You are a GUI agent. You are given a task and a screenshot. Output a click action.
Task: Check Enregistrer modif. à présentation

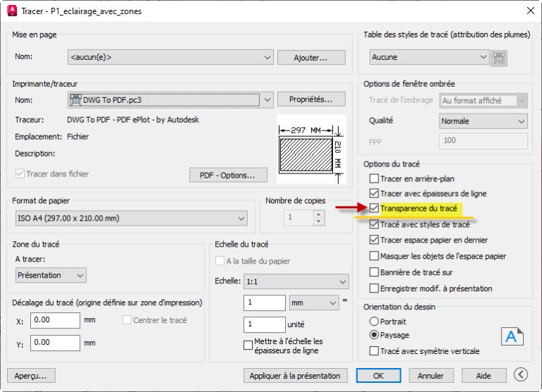pyautogui.click(x=374, y=288)
